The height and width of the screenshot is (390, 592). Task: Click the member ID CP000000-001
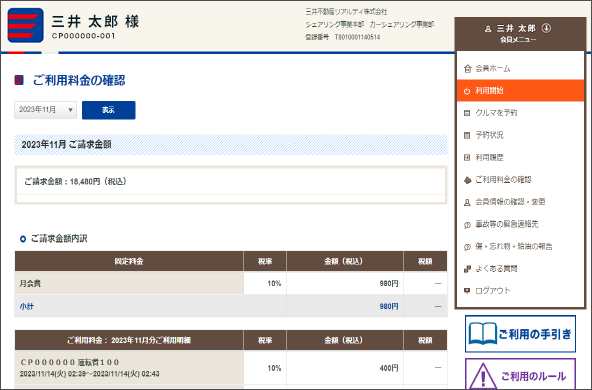click(x=83, y=36)
